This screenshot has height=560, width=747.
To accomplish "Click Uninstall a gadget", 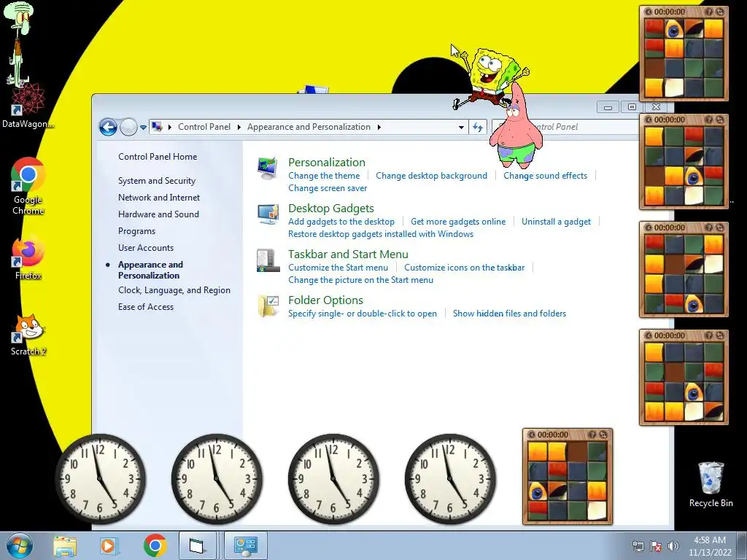I will [557, 222].
